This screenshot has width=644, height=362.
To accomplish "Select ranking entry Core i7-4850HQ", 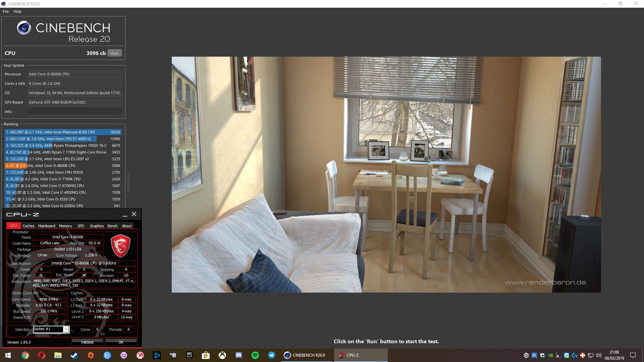I will click(x=63, y=192).
